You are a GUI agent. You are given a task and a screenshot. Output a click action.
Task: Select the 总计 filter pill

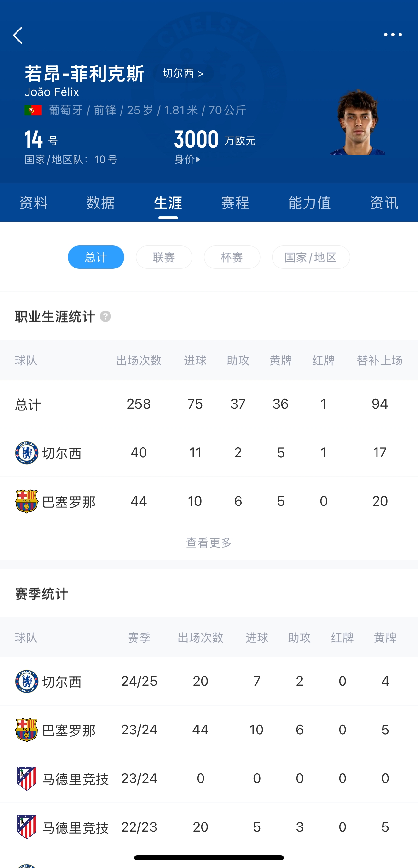pos(96,257)
